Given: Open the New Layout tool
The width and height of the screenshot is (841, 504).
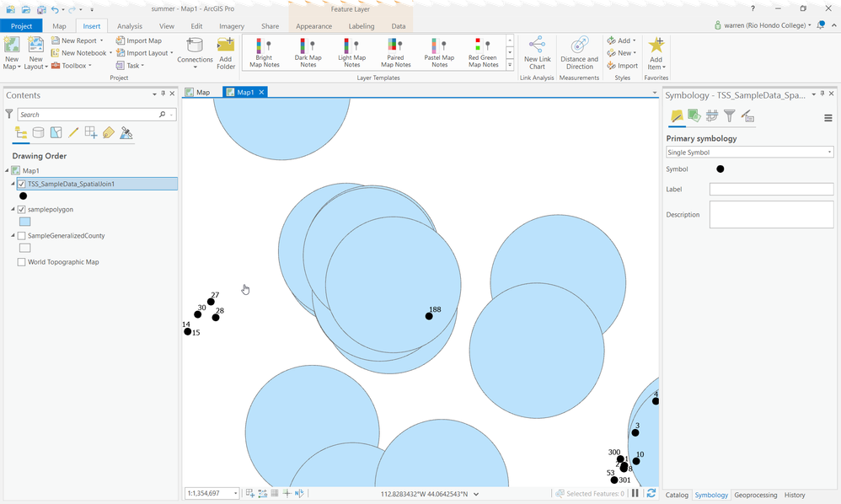Looking at the screenshot, I should (x=35, y=53).
